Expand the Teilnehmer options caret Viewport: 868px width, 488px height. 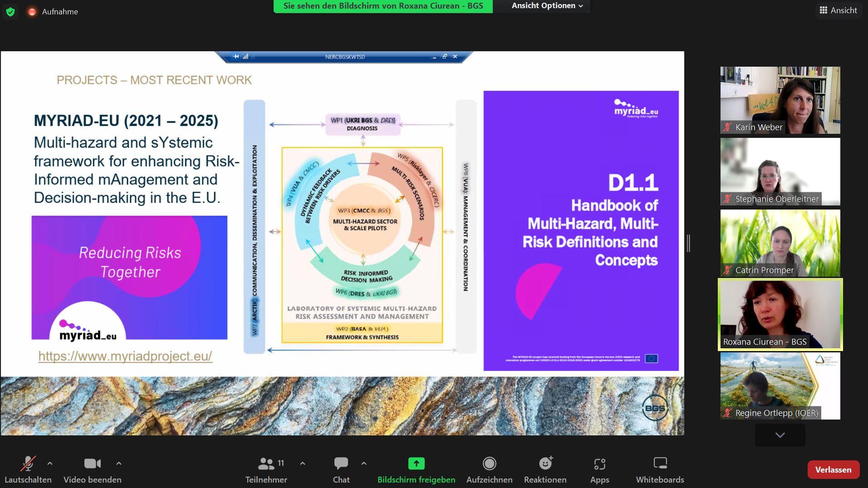tap(303, 464)
